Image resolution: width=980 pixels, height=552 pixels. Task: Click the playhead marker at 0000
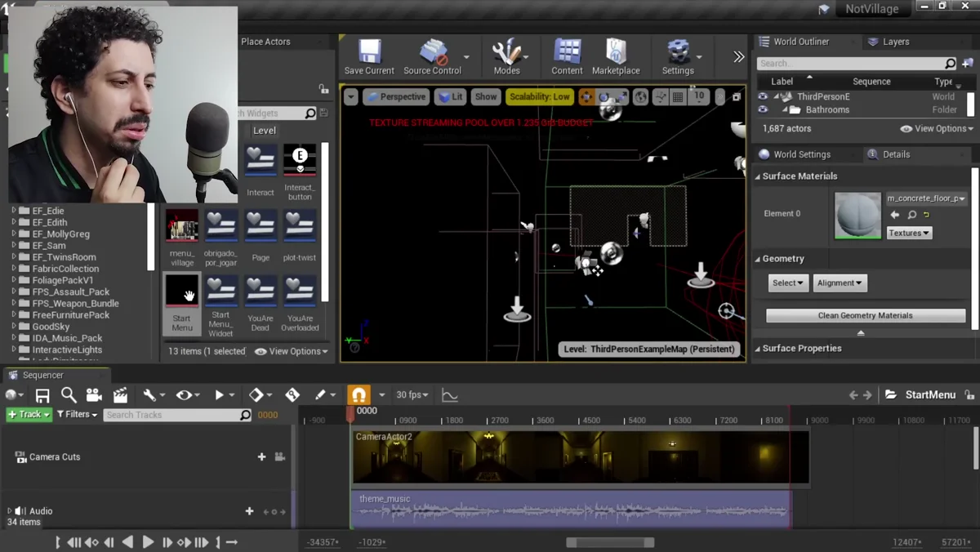[x=351, y=413]
